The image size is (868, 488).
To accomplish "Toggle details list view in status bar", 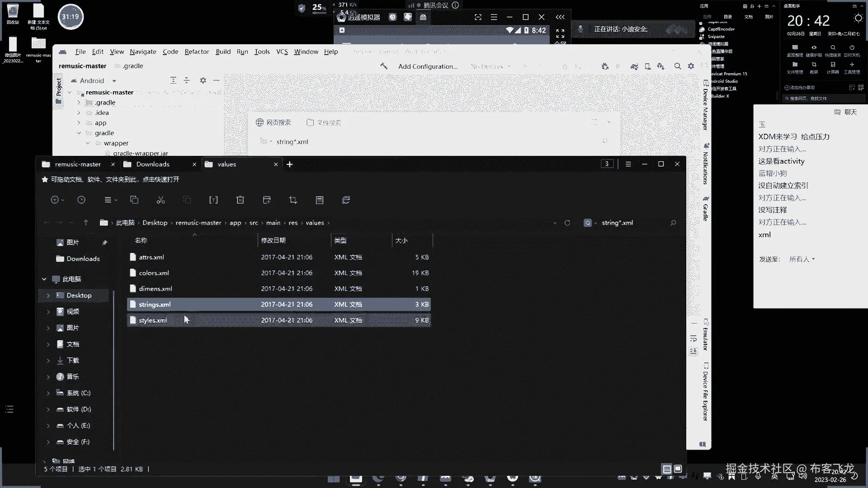I will point(666,469).
